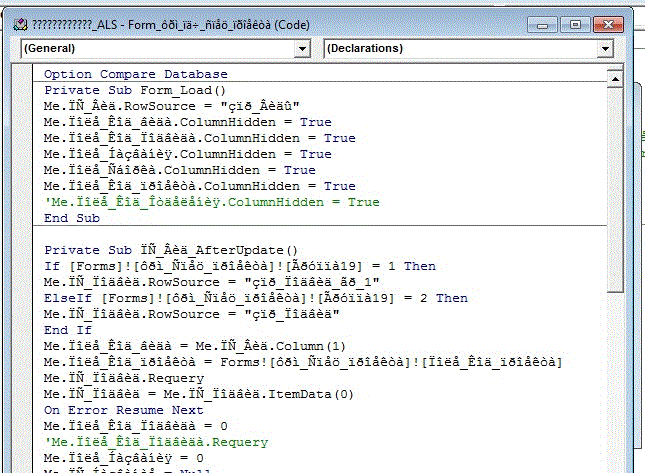Click the 'If [Forms]!...= 1 Then' line

point(240,266)
